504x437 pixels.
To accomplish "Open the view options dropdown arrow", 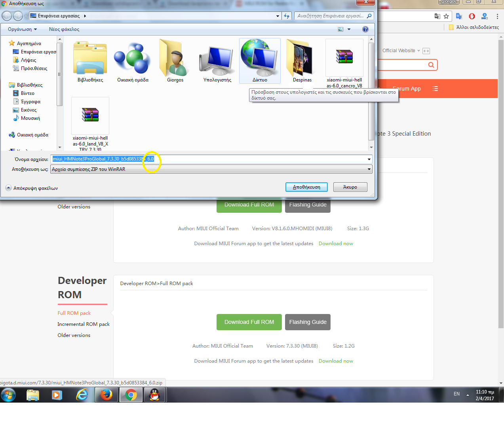I will 349,29.
